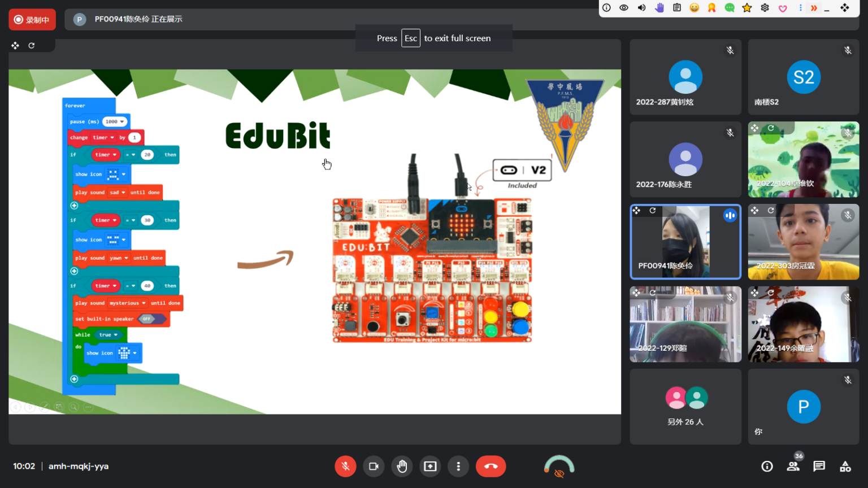Screen dimensions: 868x488
Task: Open the 另外 26 人 other participants tile
Action: [685, 406]
